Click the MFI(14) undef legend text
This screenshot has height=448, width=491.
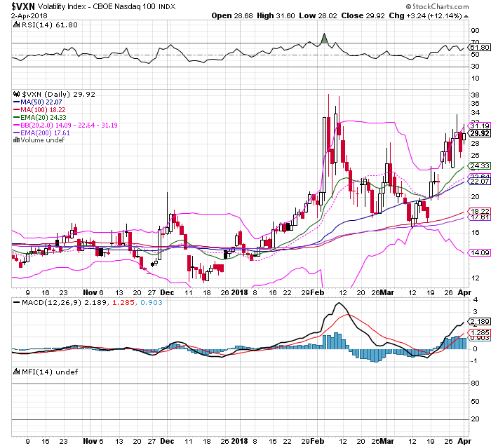coord(50,372)
